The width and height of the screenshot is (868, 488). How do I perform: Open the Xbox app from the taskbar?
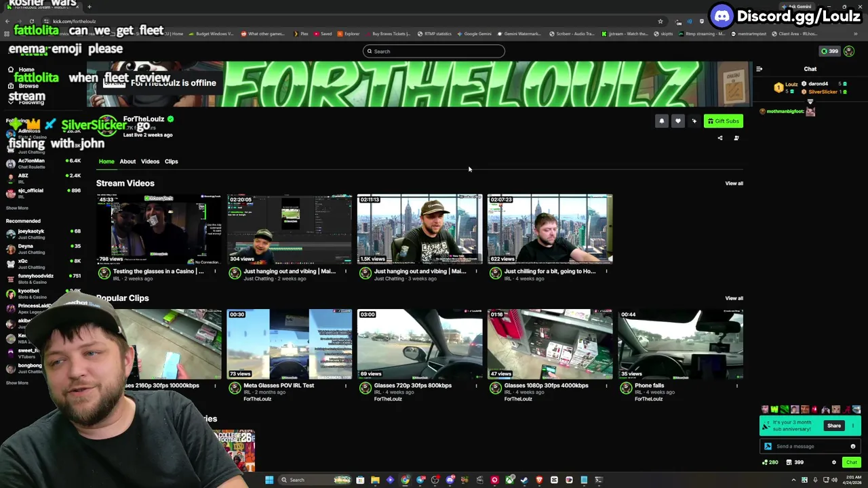[x=509, y=480]
